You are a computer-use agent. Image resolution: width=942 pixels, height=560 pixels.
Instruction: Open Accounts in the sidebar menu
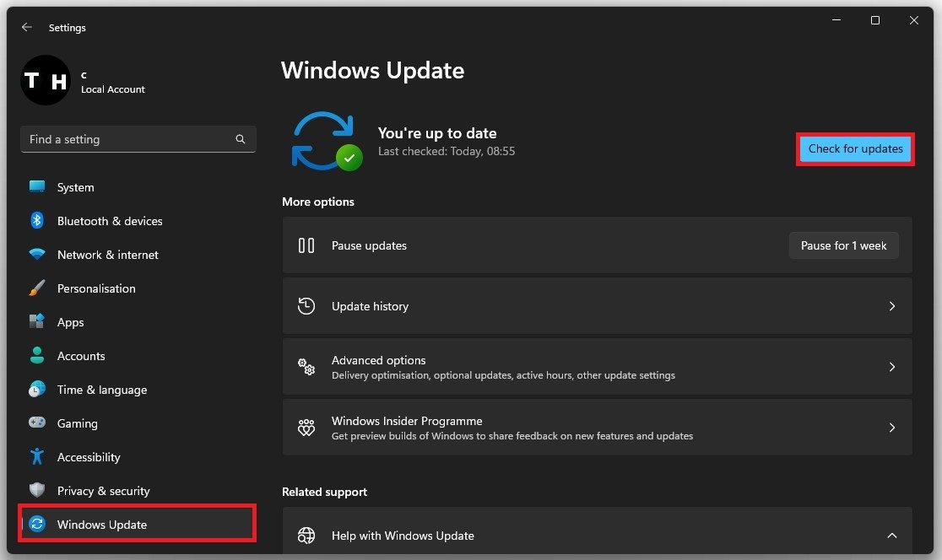[x=81, y=356]
